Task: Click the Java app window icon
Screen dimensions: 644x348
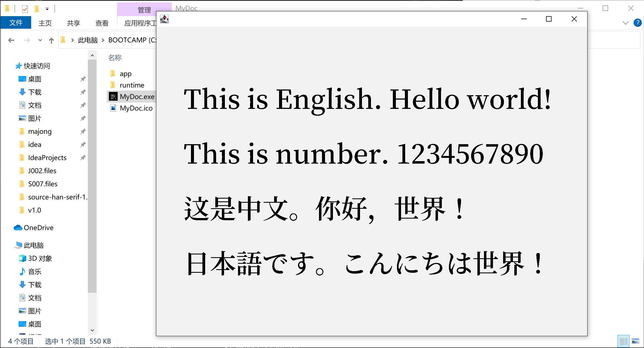Action: (164, 19)
